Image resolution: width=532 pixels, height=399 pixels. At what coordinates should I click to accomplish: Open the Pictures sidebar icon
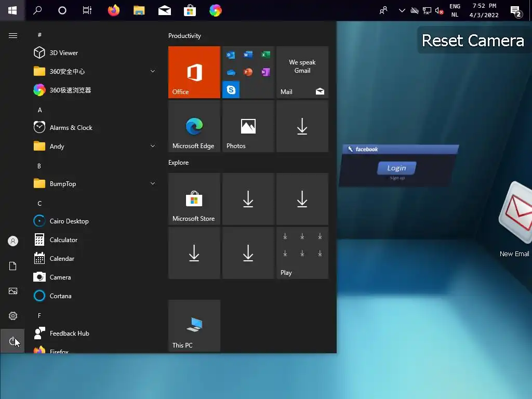pyautogui.click(x=13, y=291)
